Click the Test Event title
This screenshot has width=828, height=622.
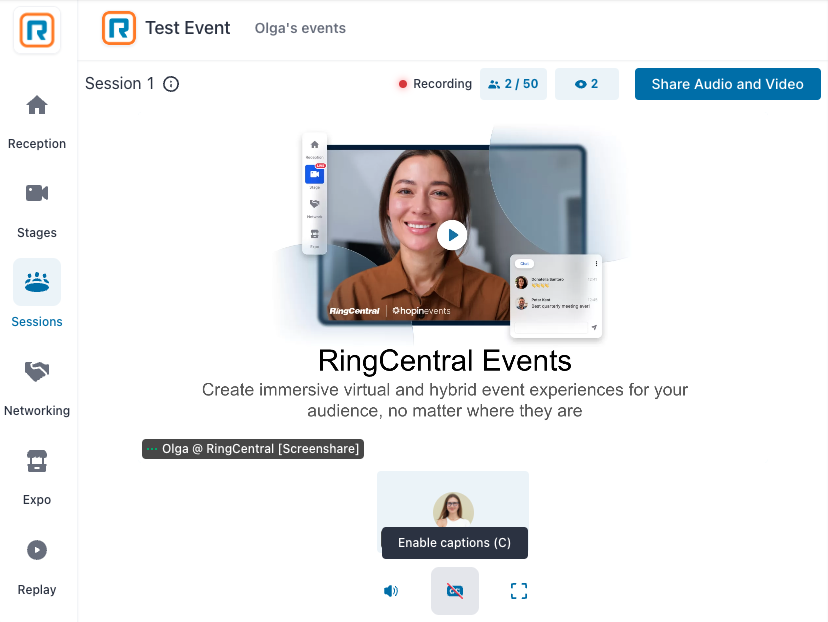(x=188, y=28)
